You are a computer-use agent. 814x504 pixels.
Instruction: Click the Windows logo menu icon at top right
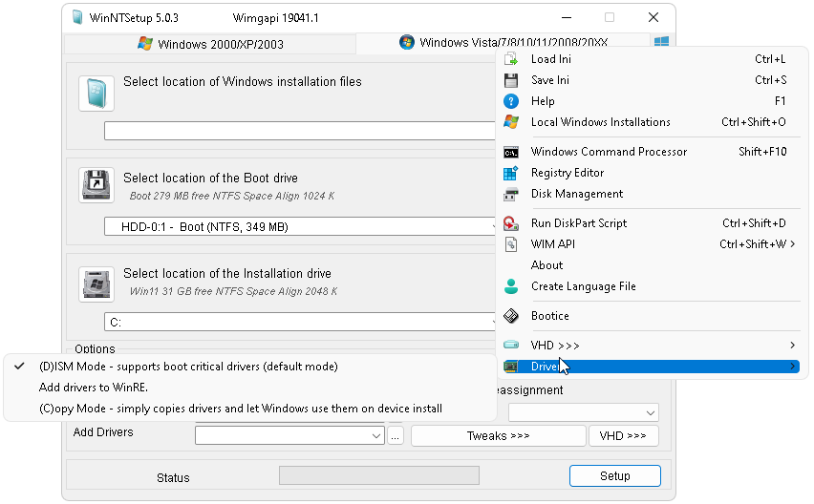point(661,41)
